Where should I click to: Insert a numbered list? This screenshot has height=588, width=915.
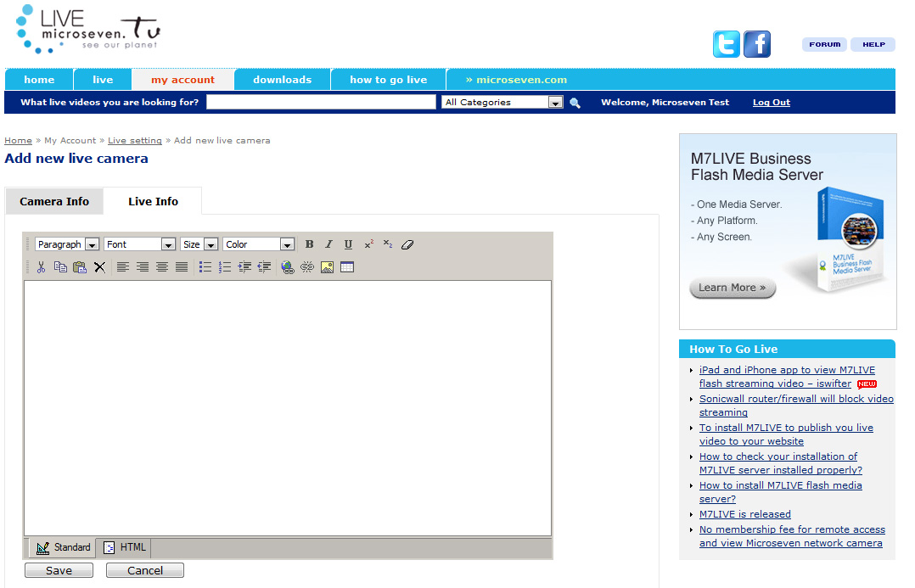pyautogui.click(x=225, y=267)
